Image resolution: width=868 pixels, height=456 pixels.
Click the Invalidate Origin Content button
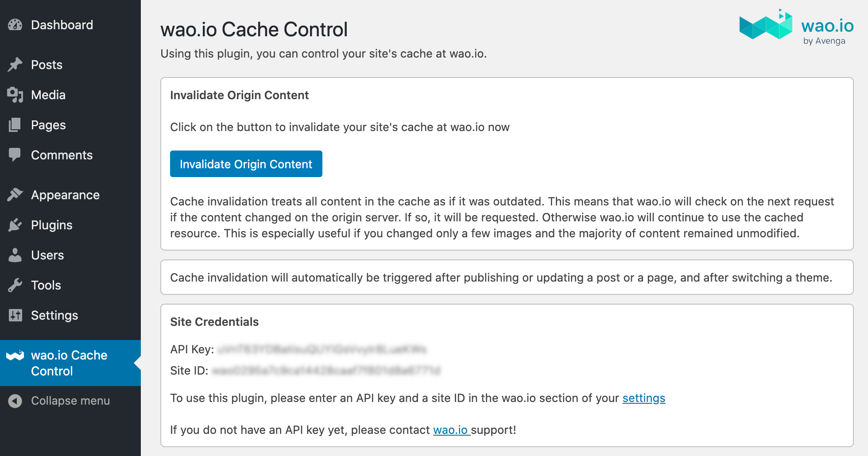point(246,164)
